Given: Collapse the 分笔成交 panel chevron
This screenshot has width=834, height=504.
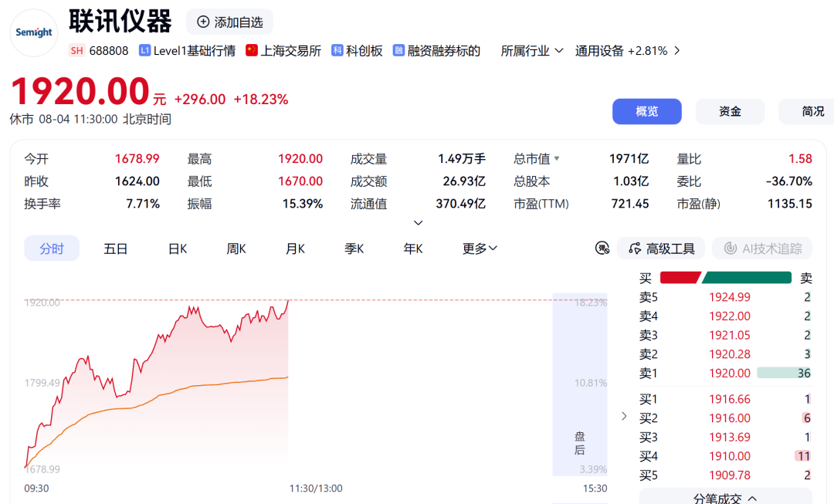Looking at the screenshot, I should (752, 498).
